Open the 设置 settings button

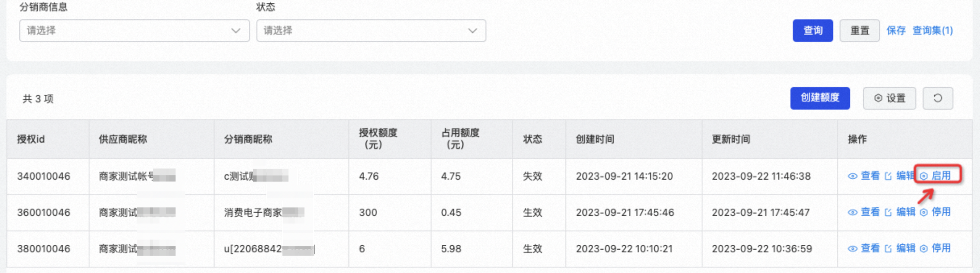[889, 98]
